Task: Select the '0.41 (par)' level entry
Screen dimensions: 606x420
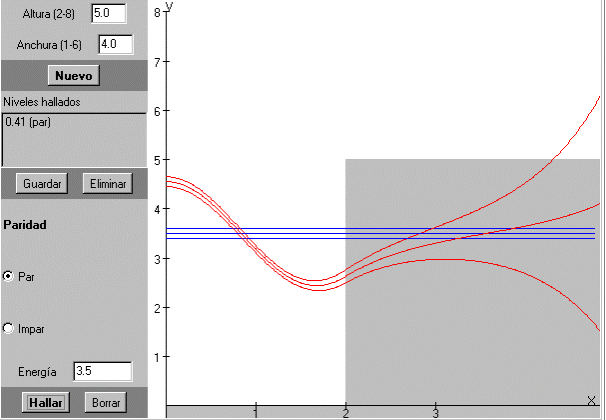Action: point(28,122)
